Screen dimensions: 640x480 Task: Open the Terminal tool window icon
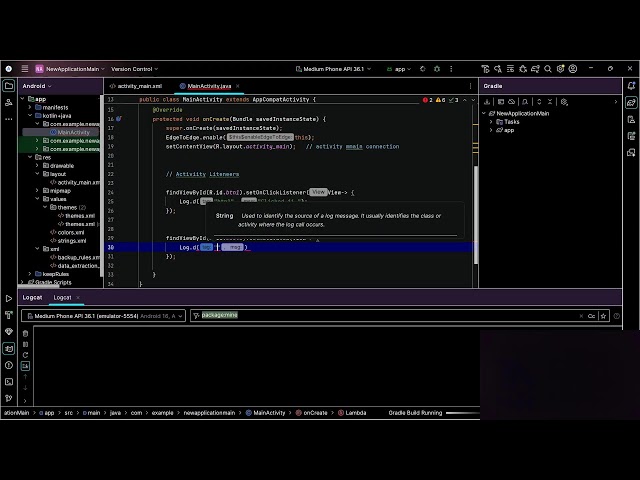[9, 382]
